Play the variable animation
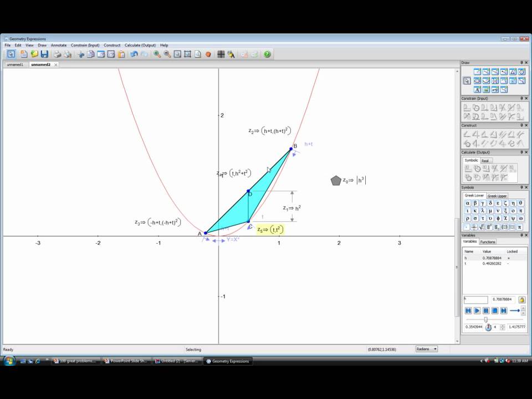This screenshot has width=532, height=399. [477, 310]
